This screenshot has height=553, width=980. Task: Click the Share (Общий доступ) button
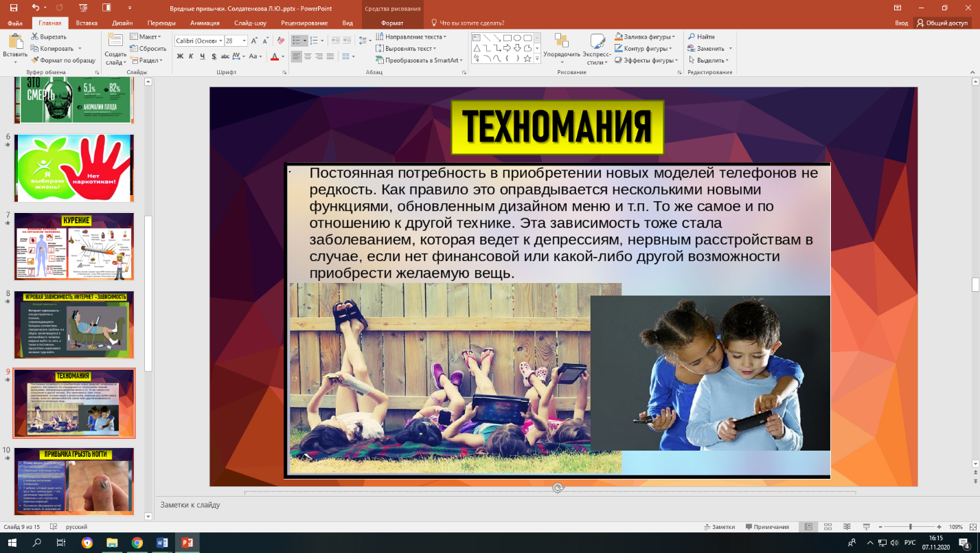(x=942, y=23)
